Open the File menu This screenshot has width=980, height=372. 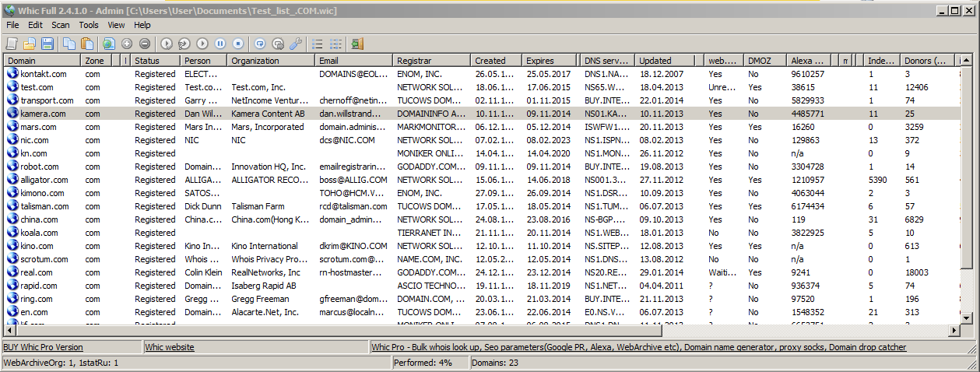(x=12, y=25)
